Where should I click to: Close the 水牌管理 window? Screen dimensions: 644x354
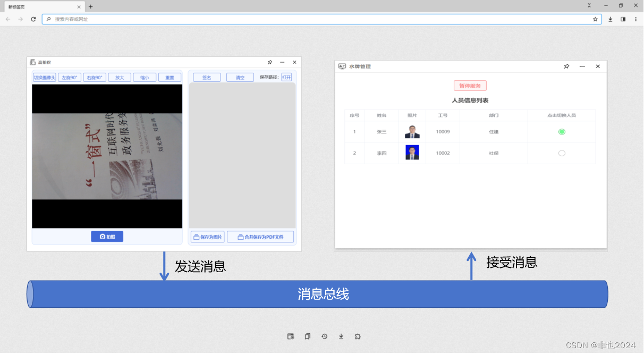(598, 66)
